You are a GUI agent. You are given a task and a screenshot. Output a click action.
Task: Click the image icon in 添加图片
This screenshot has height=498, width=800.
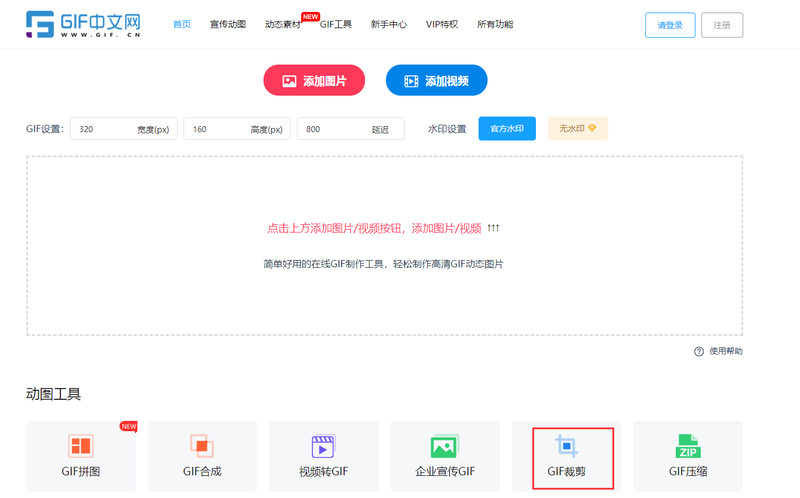click(x=289, y=81)
